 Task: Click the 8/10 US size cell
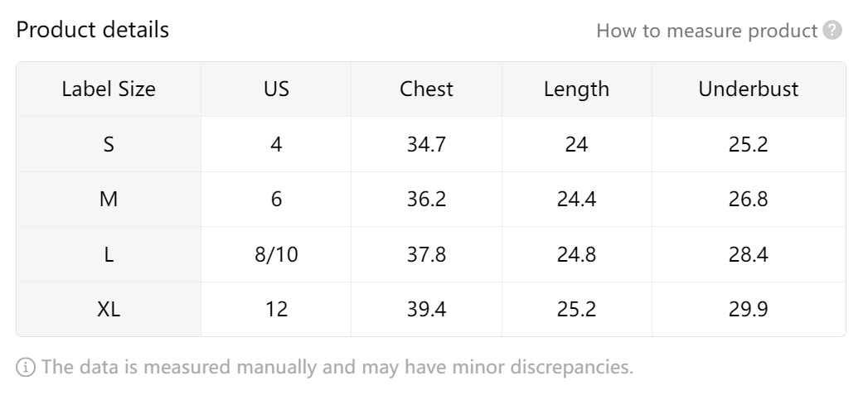click(x=276, y=255)
